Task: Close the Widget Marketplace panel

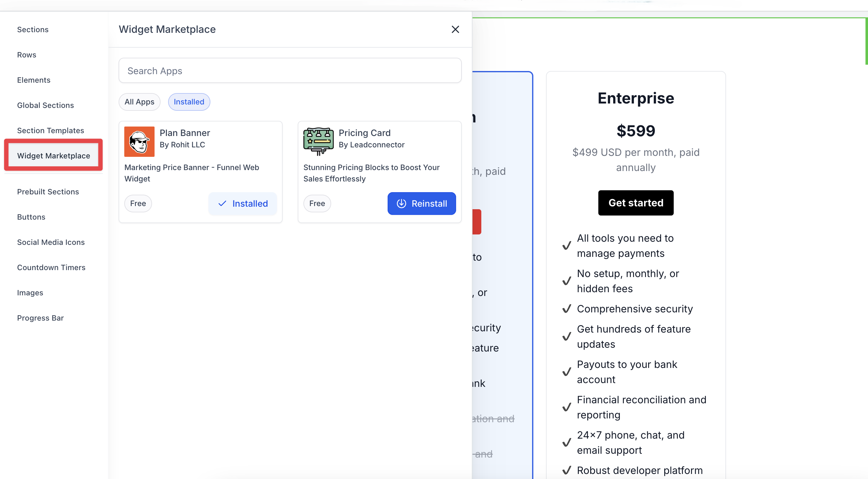Action: [455, 29]
